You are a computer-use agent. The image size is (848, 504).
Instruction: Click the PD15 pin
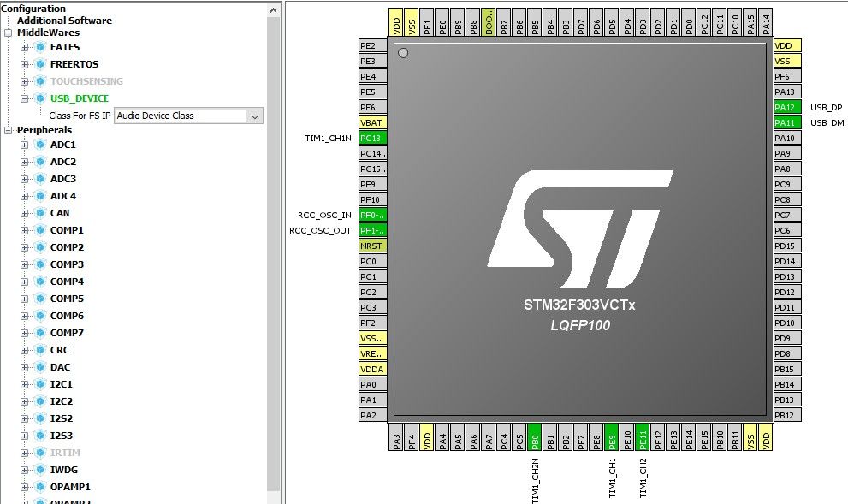point(787,246)
